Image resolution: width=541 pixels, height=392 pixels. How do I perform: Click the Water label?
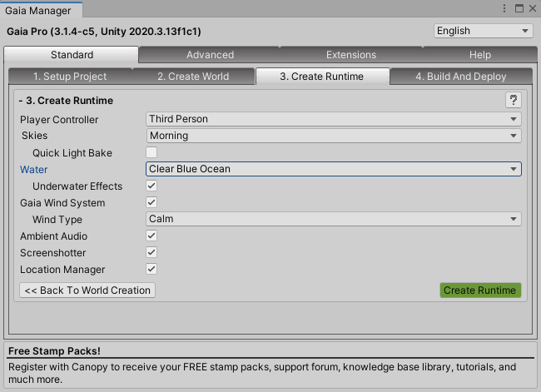34,170
